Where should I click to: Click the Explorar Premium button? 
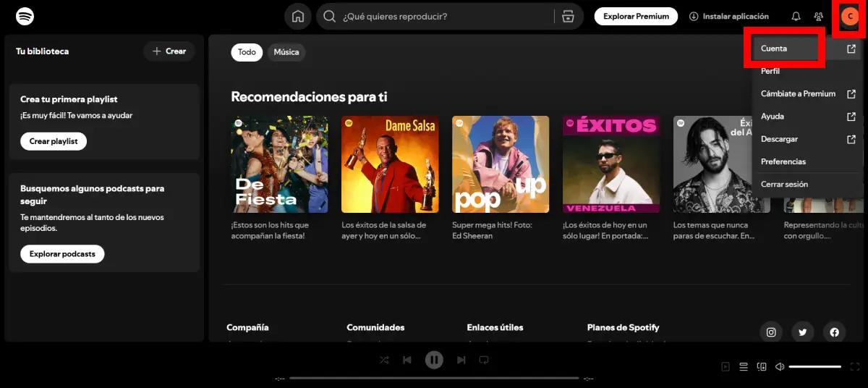(636, 17)
